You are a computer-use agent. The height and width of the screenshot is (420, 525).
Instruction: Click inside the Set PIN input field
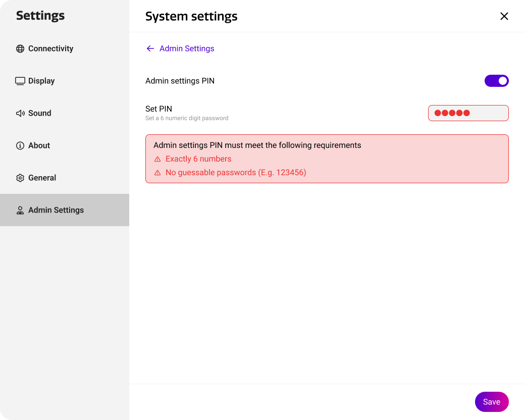point(468,113)
